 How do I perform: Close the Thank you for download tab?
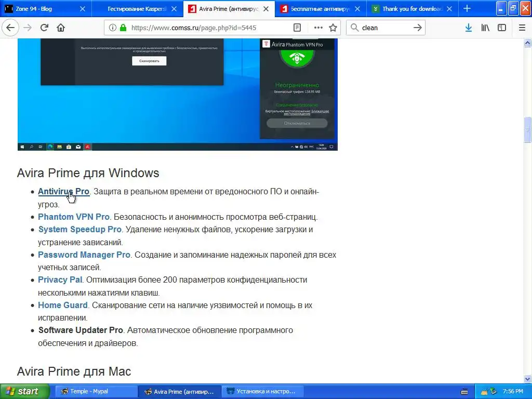449,9
